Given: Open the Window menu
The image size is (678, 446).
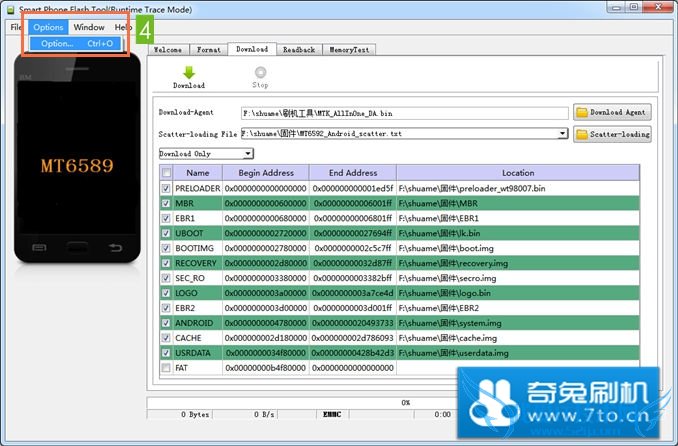Looking at the screenshot, I should tap(89, 27).
